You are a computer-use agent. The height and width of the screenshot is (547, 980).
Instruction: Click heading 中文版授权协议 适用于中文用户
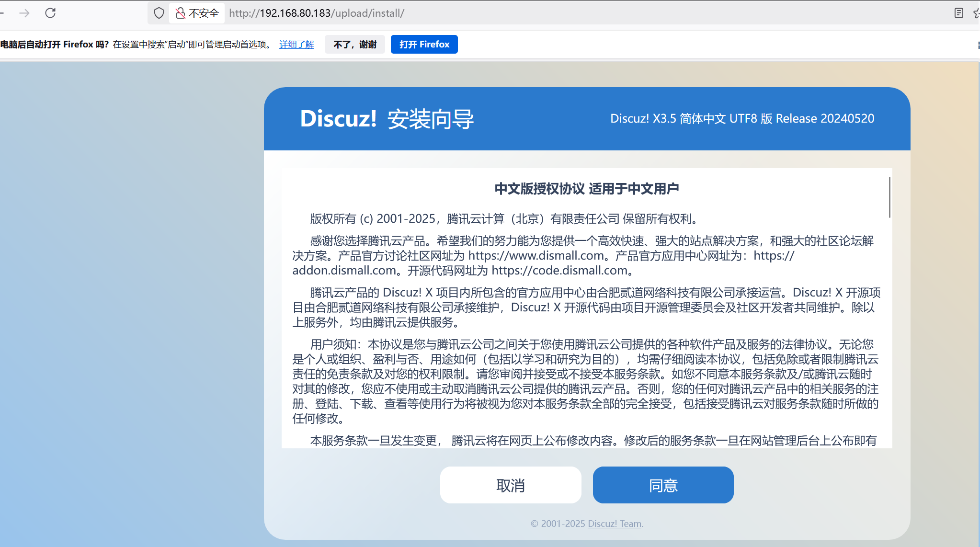click(x=587, y=189)
